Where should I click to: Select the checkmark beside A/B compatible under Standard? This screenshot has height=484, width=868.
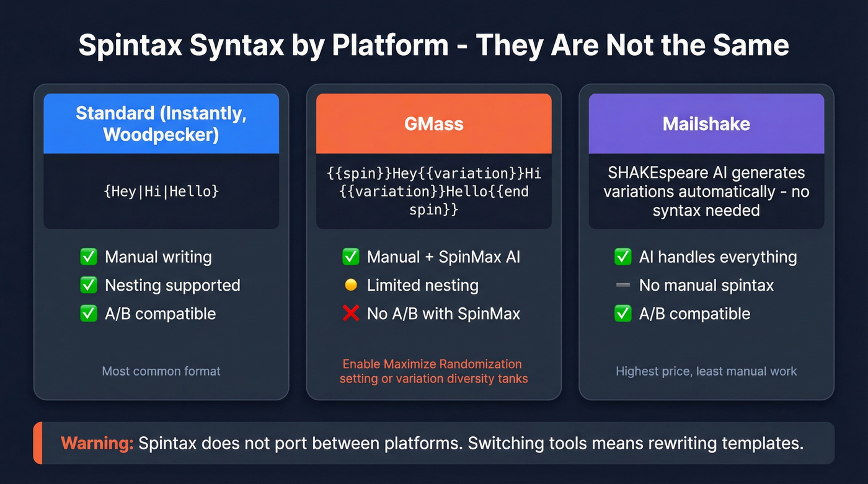click(x=89, y=314)
